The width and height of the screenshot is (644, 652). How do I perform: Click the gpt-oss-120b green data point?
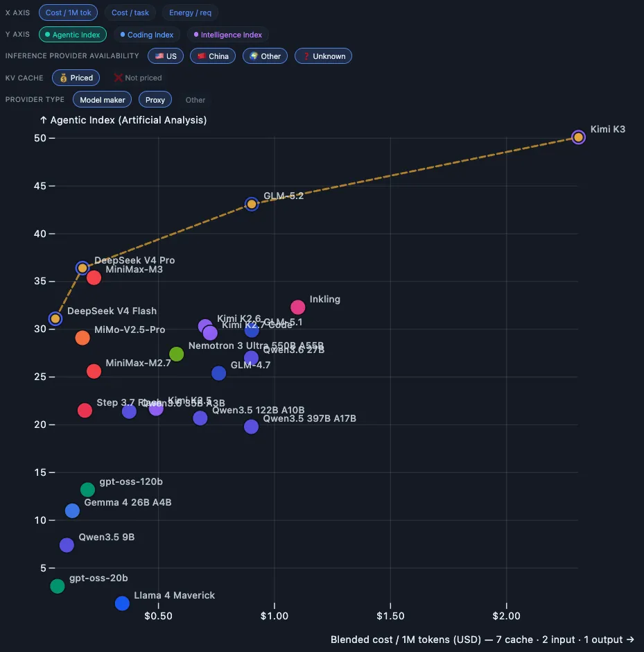pyautogui.click(x=87, y=490)
